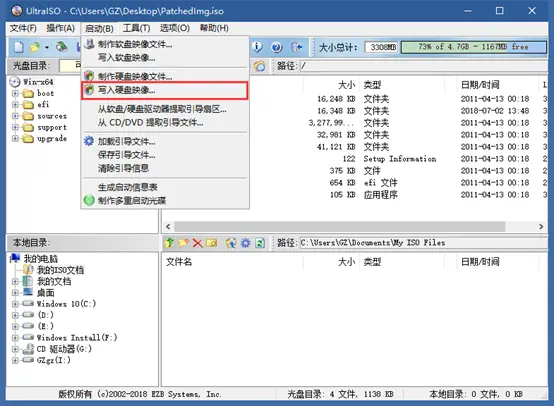Open the 操作(A) menu

tap(60, 28)
